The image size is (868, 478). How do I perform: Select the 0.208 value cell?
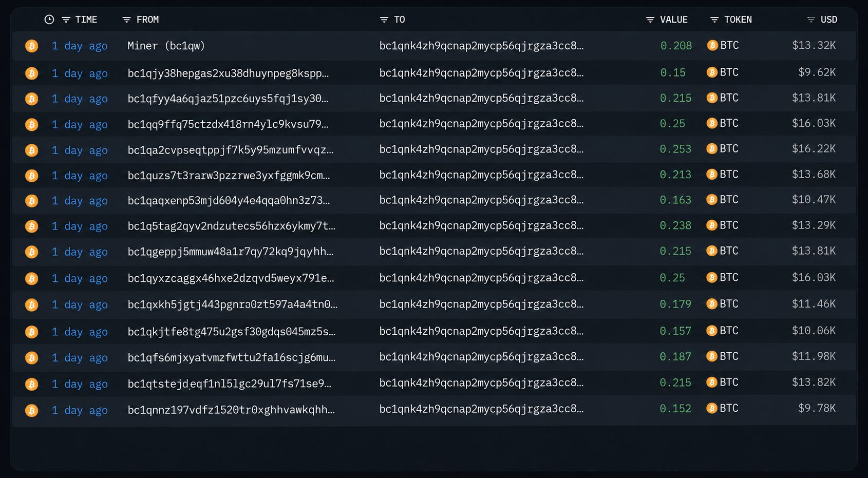(x=676, y=46)
